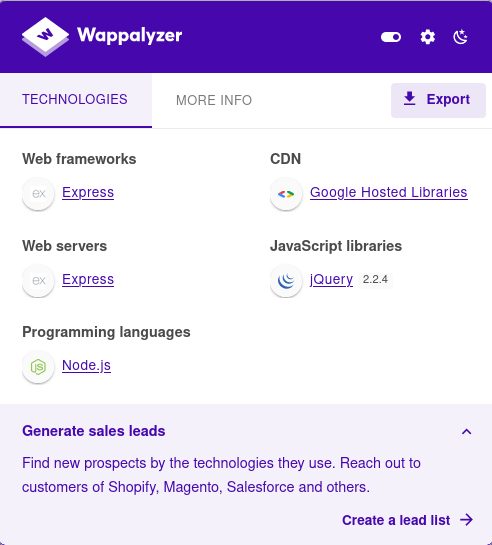Image resolution: width=492 pixels, height=545 pixels.
Task: Click the jQuery logo icon
Action: click(x=286, y=280)
